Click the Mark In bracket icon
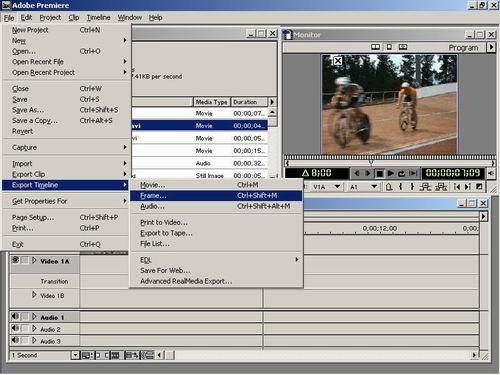Image resolution: width=500 pixels, height=375 pixels. 400,187
